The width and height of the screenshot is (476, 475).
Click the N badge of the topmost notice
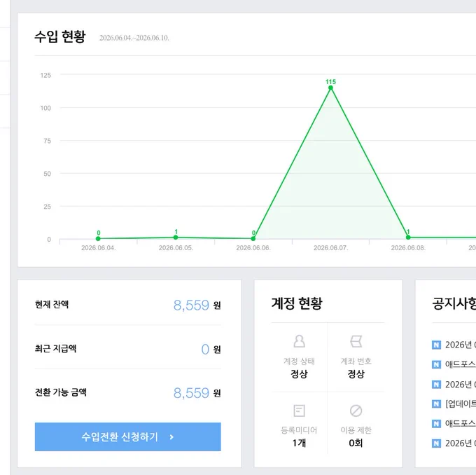436,345
